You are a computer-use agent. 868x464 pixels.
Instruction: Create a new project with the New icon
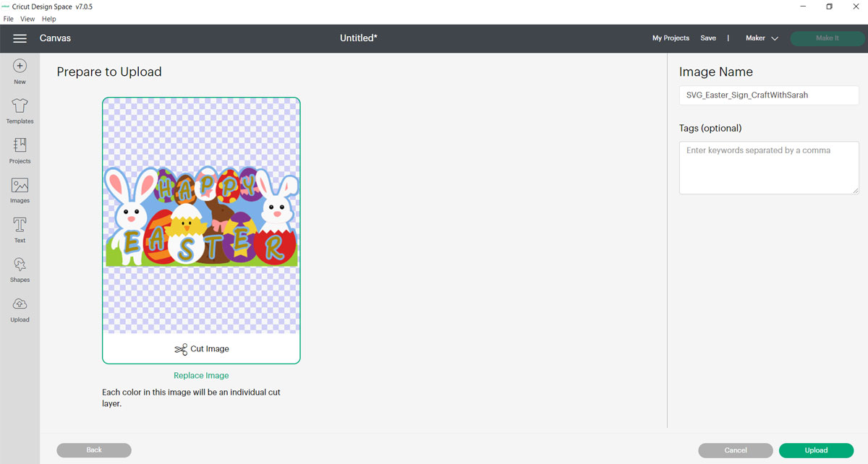click(20, 69)
